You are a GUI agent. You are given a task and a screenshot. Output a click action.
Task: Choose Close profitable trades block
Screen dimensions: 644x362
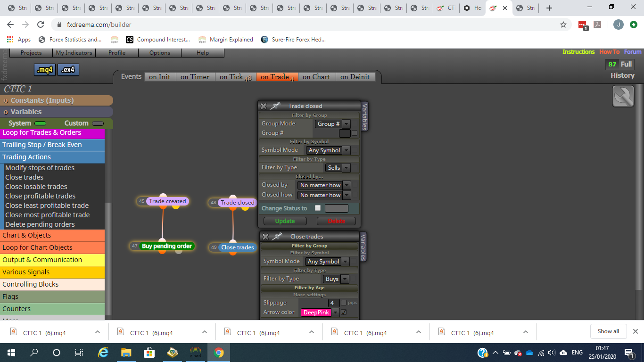[40, 196]
